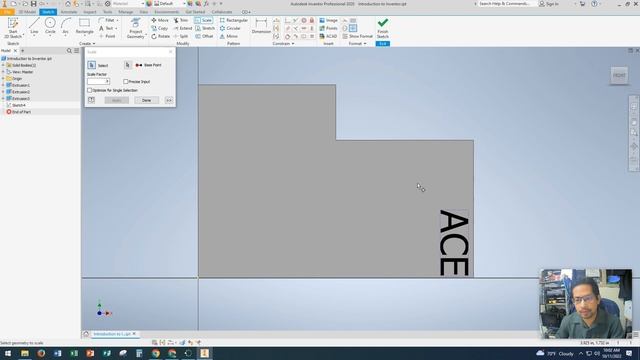Expand Extrusion3 feature node
The image size is (640, 360).
(3, 98)
